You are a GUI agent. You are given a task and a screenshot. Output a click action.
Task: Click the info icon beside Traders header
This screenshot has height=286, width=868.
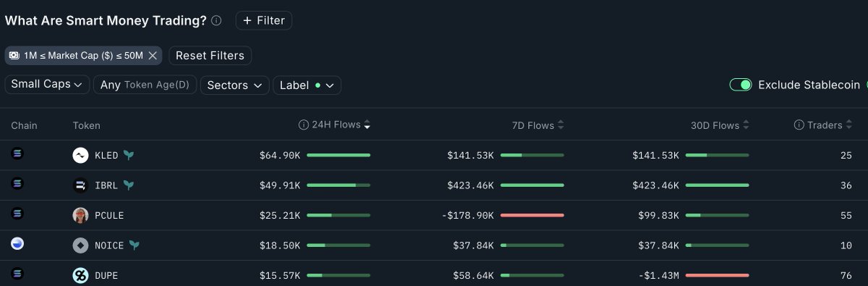coord(799,125)
